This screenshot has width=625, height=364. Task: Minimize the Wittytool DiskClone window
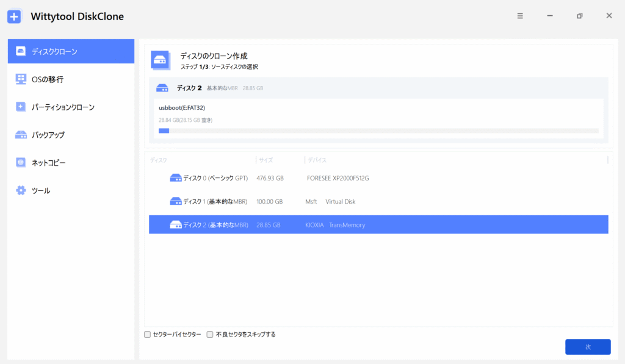pyautogui.click(x=550, y=16)
